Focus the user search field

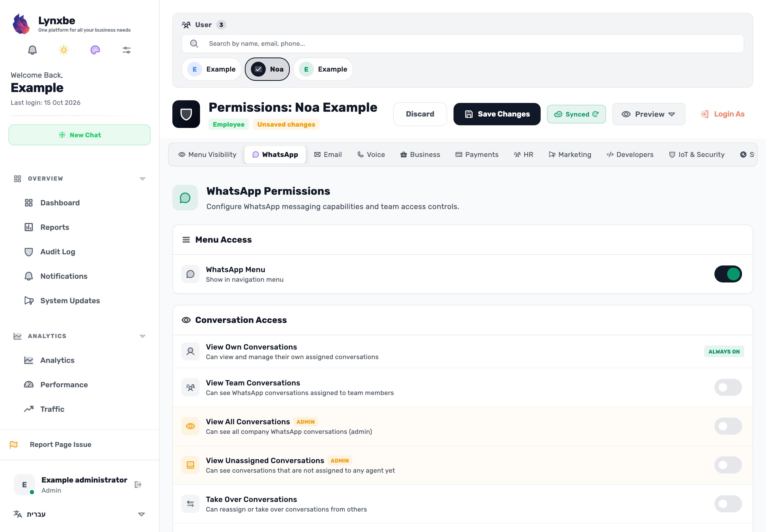462,44
